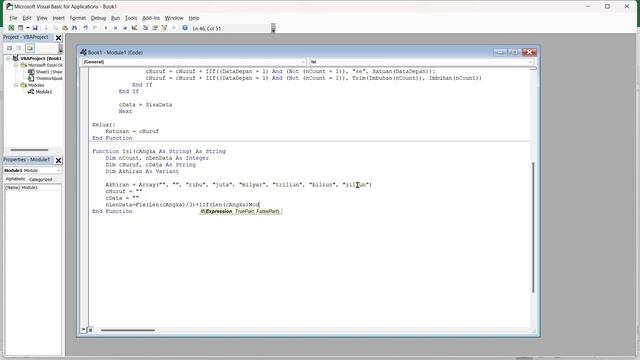Click the 'Function Isi(cAngka As String)' line
The height and width of the screenshot is (360, 640).
pyautogui.click(x=159, y=151)
